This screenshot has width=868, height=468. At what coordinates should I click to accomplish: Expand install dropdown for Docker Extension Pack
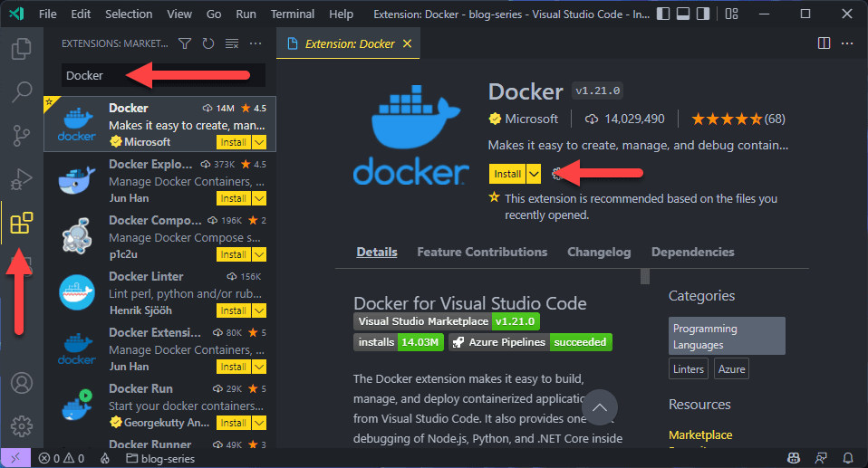[259, 367]
